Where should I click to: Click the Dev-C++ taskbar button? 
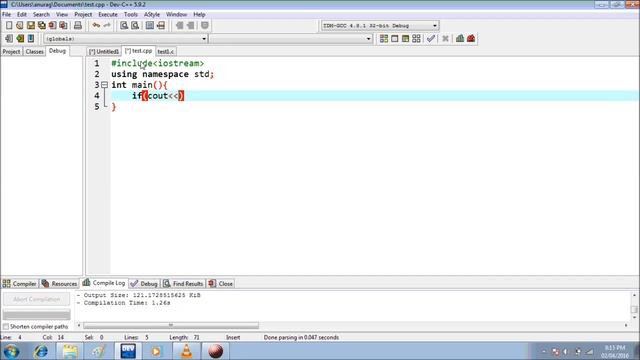pos(128,351)
